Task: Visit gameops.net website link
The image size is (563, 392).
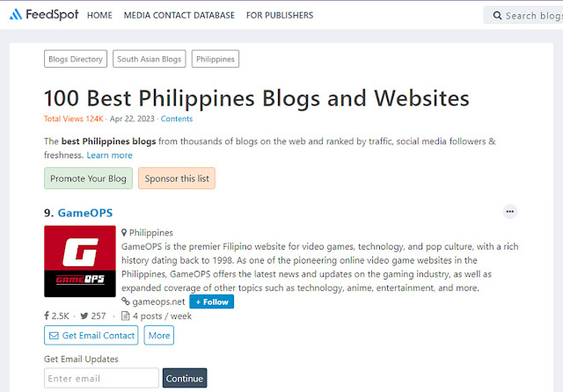Action: pos(158,302)
